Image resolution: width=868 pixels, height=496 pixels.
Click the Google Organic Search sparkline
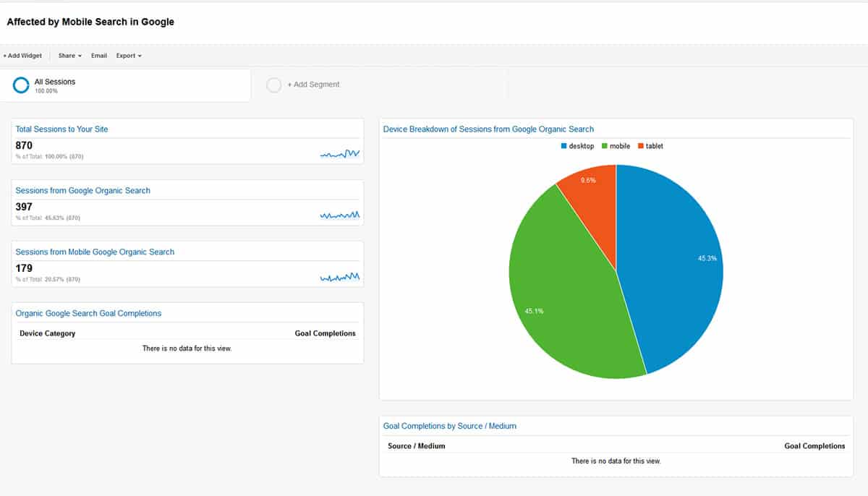point(340,215)
